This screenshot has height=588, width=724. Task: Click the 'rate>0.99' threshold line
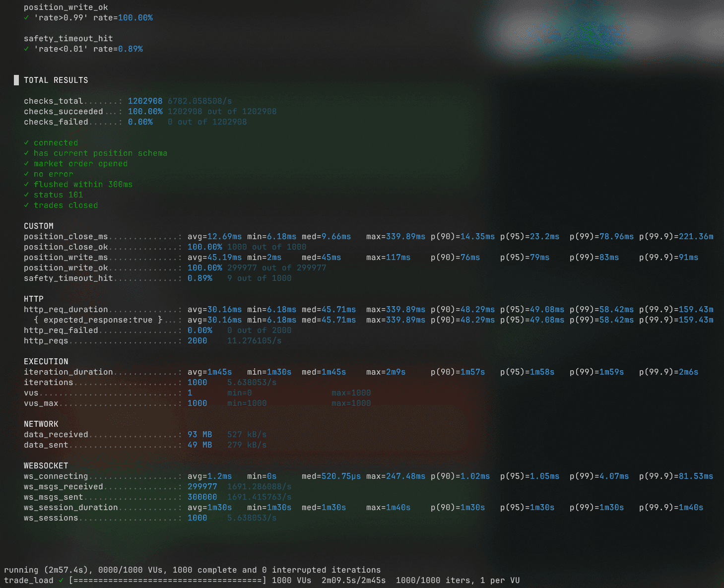(88, 18)
